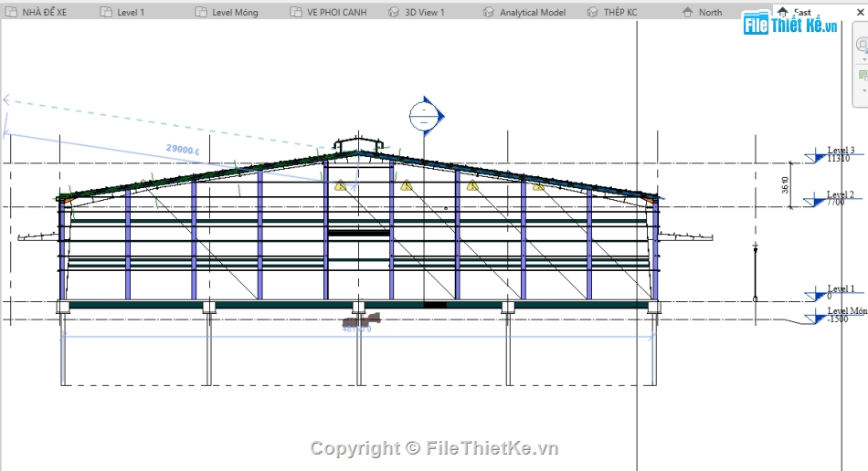Viewport: 868px width, 471px height.
Task: Switch to the THÉP KC tab
Action: (612, 12)
